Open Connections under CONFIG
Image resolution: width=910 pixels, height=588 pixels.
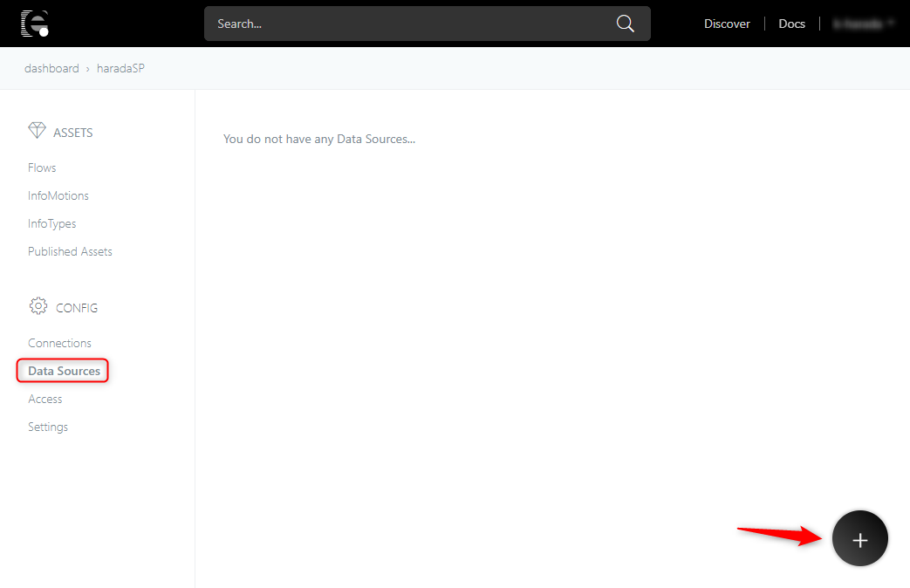pyautogui.click(x=59, y=343)
